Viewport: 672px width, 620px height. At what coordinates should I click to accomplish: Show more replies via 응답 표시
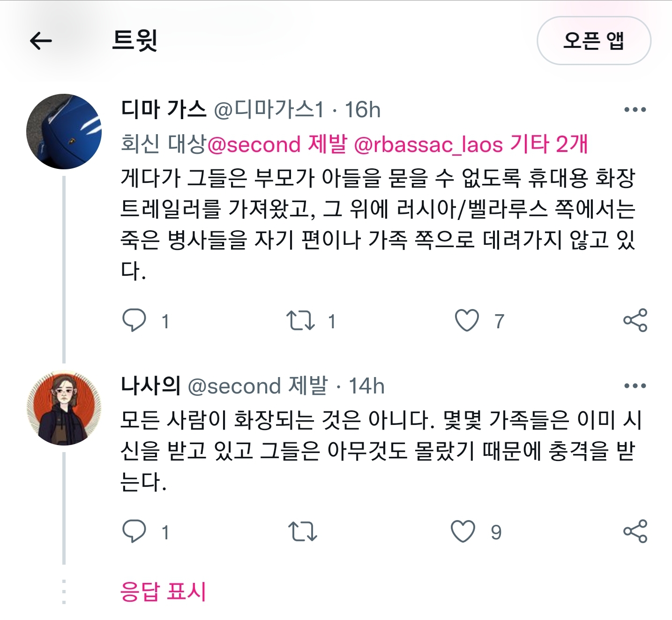tap(163, 591)
